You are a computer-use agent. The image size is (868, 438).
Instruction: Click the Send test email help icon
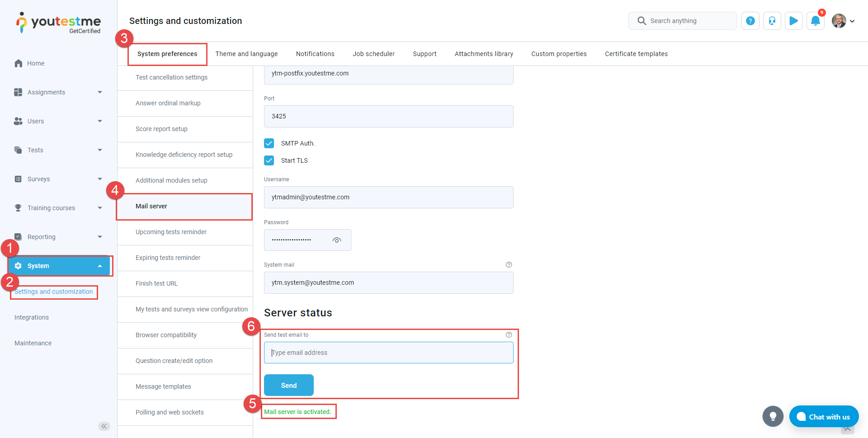(x=509, y=335)
